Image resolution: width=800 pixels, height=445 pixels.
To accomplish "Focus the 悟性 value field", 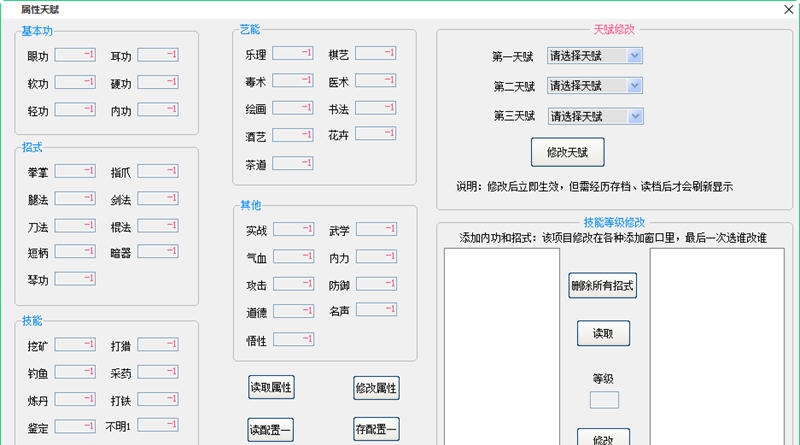I will pos(294,340).
